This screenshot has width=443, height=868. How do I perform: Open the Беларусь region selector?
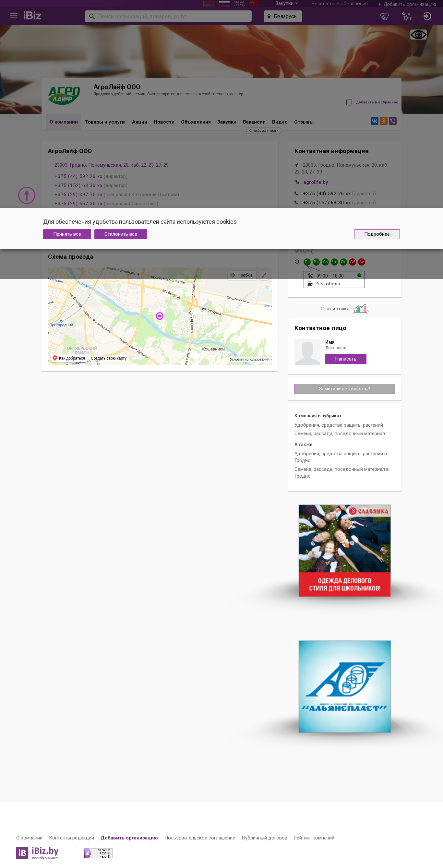pyautogui.click(x=282, y=16)
